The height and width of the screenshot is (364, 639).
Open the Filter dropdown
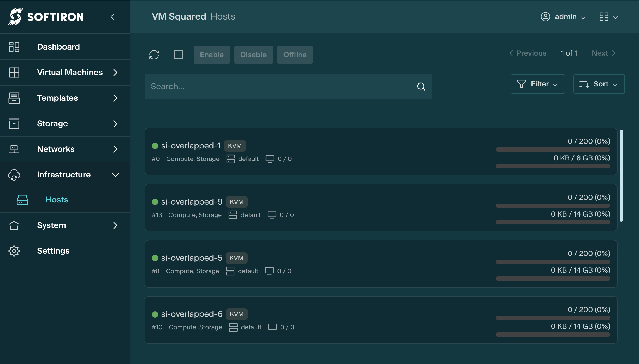(x=538, y=84)
